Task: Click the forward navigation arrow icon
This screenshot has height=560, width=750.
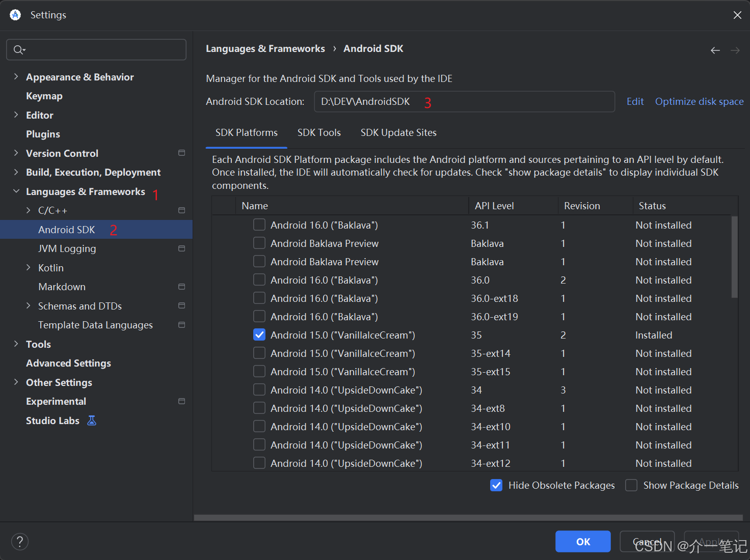Action: (735, 50)
